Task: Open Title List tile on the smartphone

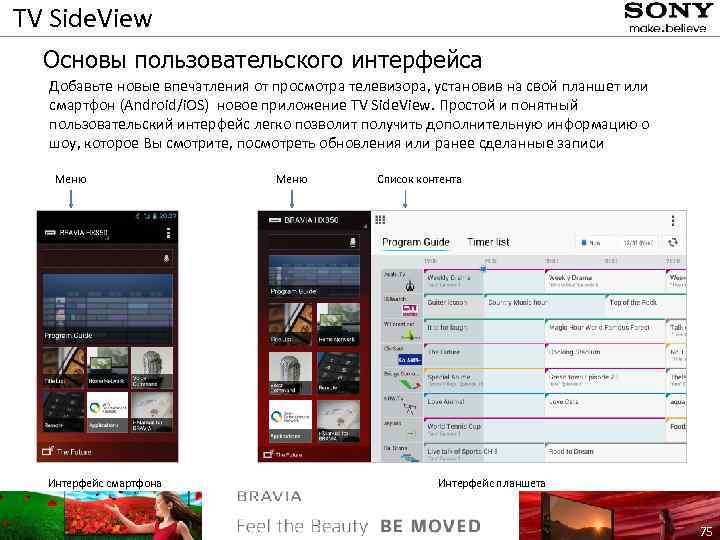Action: tap(64, 367)
